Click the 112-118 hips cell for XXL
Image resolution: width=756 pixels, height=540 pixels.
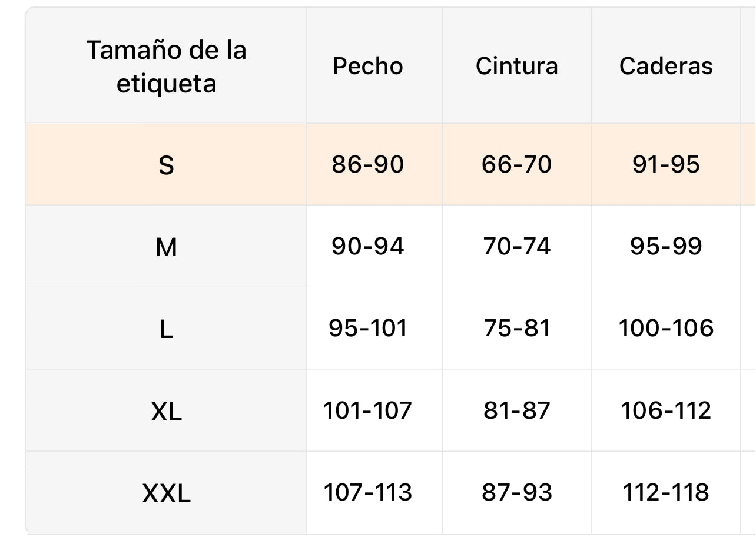pyautogui.click(x=666, y=492)
